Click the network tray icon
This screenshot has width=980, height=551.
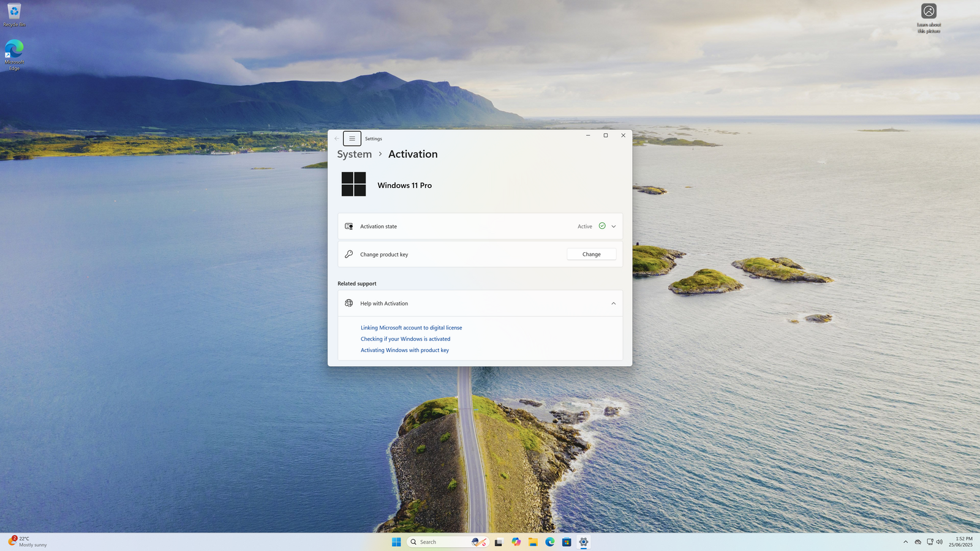(x=930, y=542)
